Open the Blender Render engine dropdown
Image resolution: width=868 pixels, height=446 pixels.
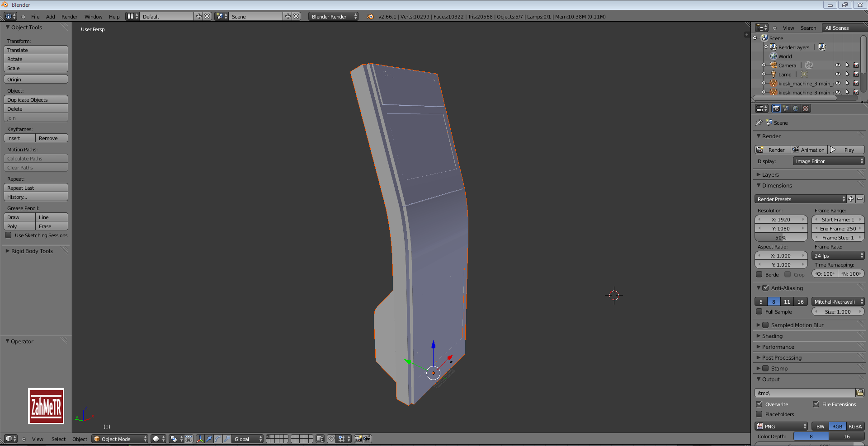pos(333,16)
